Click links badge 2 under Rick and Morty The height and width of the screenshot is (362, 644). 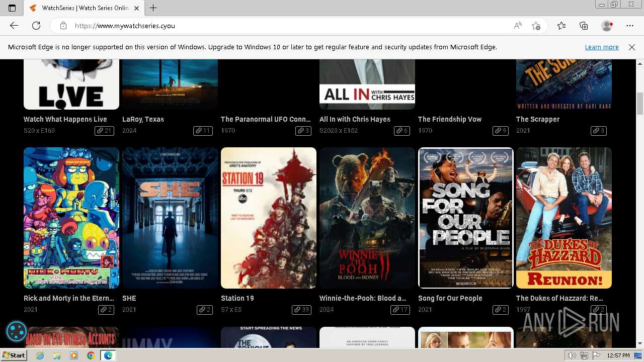coord(106,310)
